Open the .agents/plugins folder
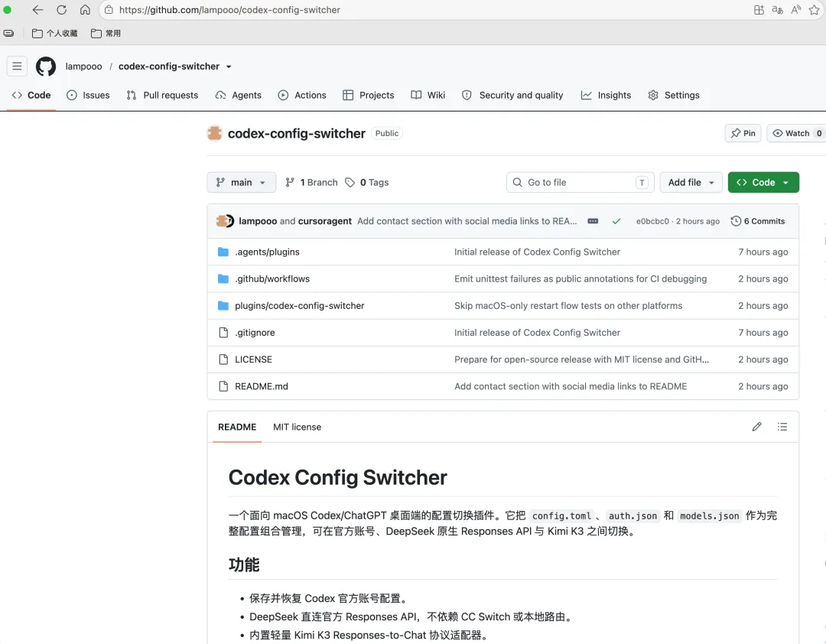 tap(267, 252)
